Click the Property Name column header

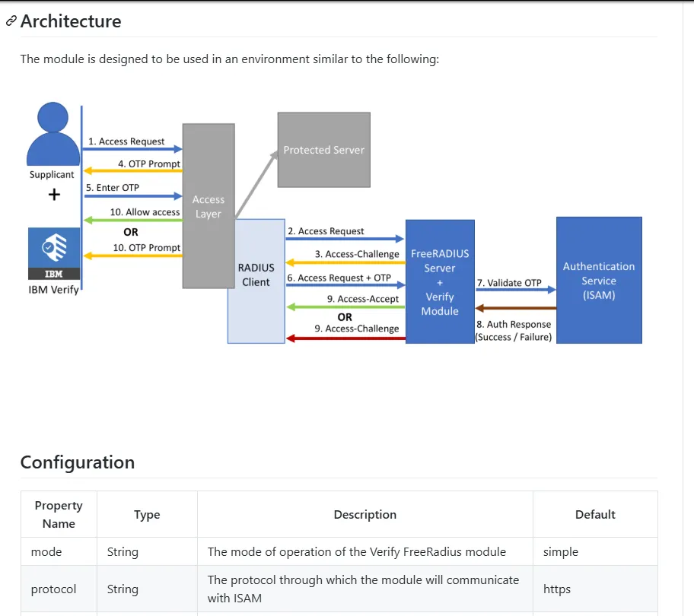click(x=59, y=514)
